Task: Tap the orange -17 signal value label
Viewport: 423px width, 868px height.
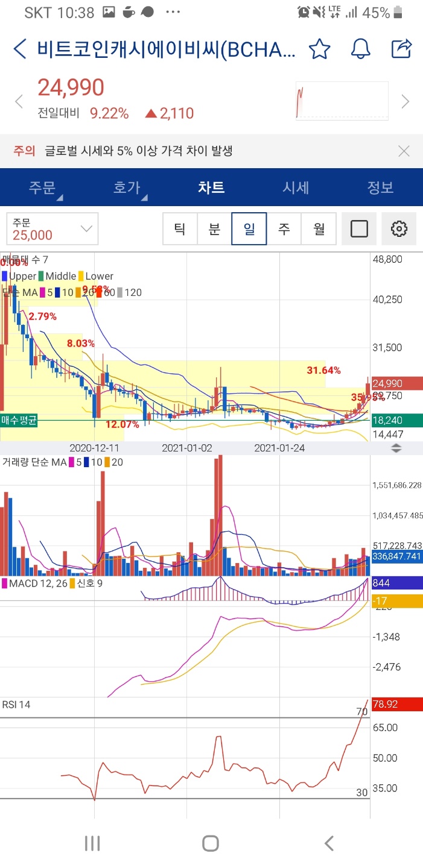Action: click(x=397, y=600)
